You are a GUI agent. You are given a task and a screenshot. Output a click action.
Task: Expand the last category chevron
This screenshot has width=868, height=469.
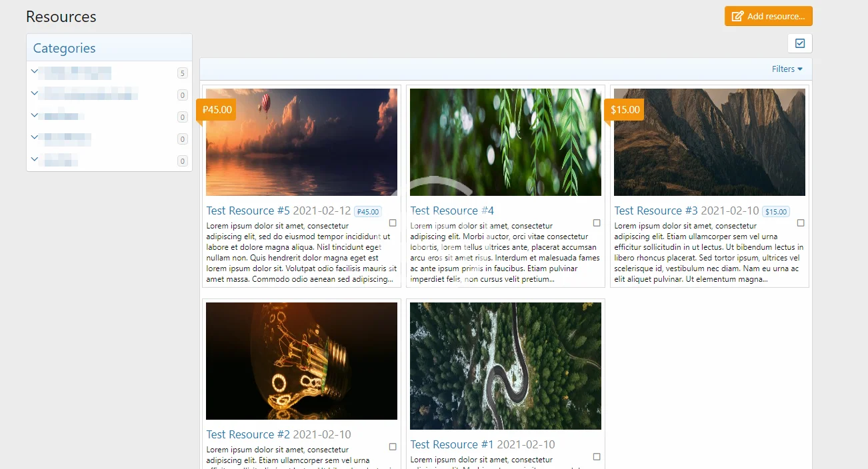click(35, 159)
